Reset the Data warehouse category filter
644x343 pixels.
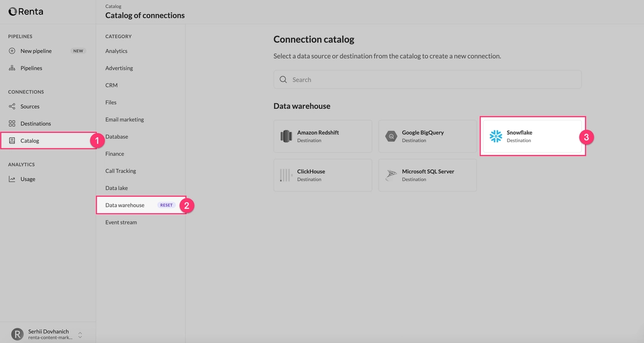166,205
